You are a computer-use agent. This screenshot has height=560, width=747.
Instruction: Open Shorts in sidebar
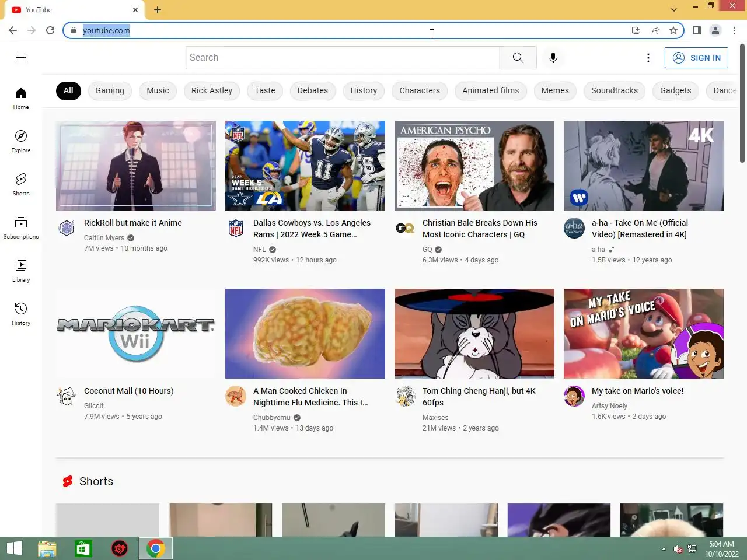[21, 184]
